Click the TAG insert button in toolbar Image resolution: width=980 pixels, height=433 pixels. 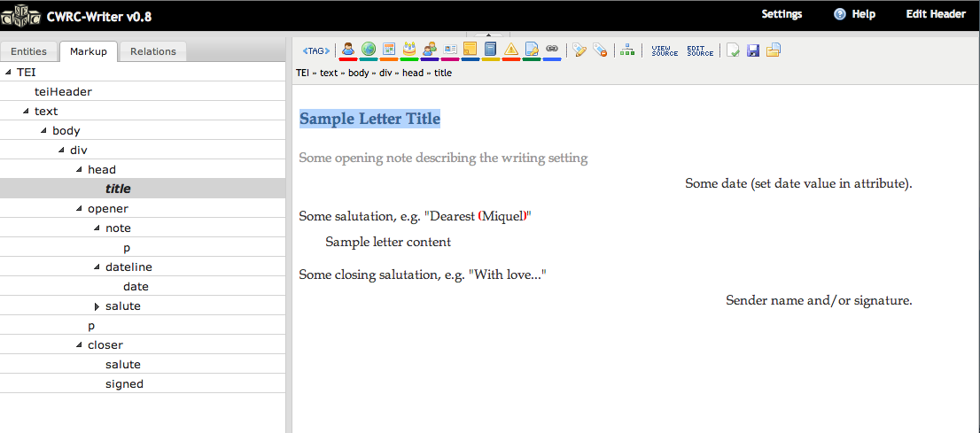click(x=315, y=50)
